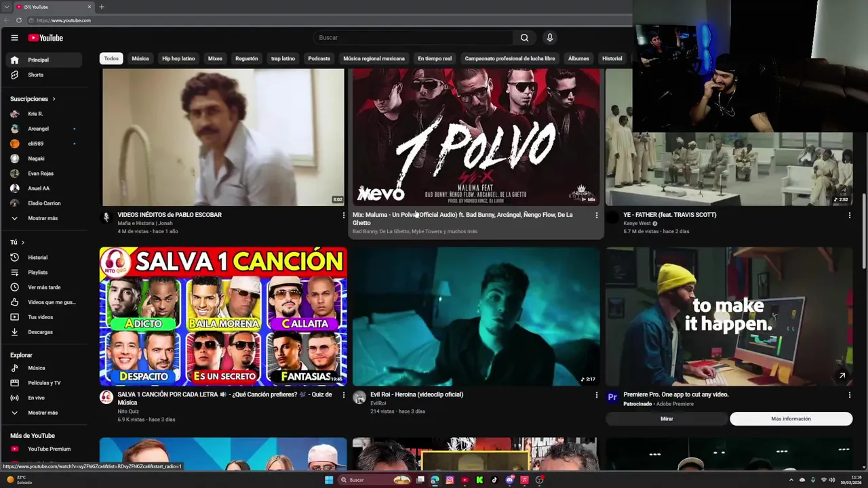Start voice search with the microphone icon
Viewport: 868px width, 488px height.
pos(550,38)
